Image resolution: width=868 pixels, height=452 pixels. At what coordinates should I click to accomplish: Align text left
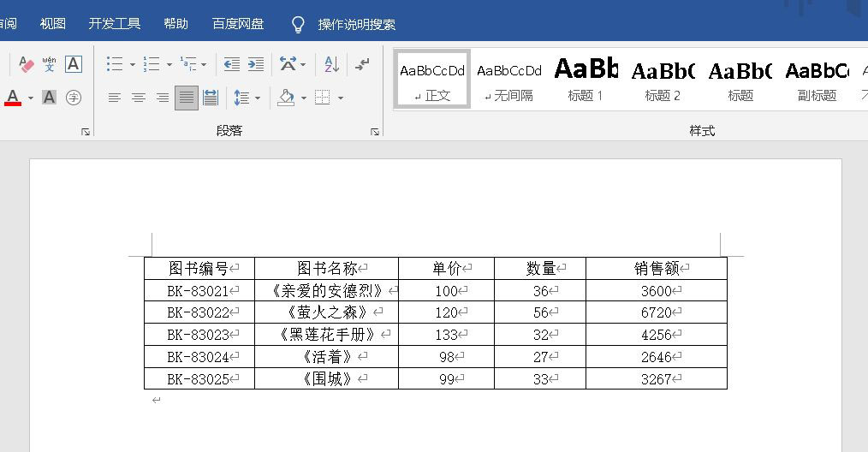click(x=115, y=98)
